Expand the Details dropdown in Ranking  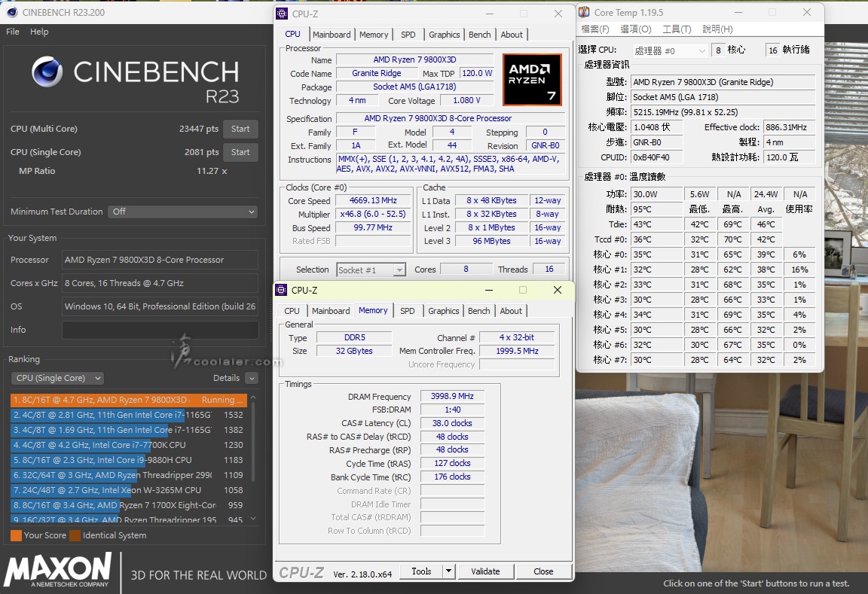[x=251, y=378]
